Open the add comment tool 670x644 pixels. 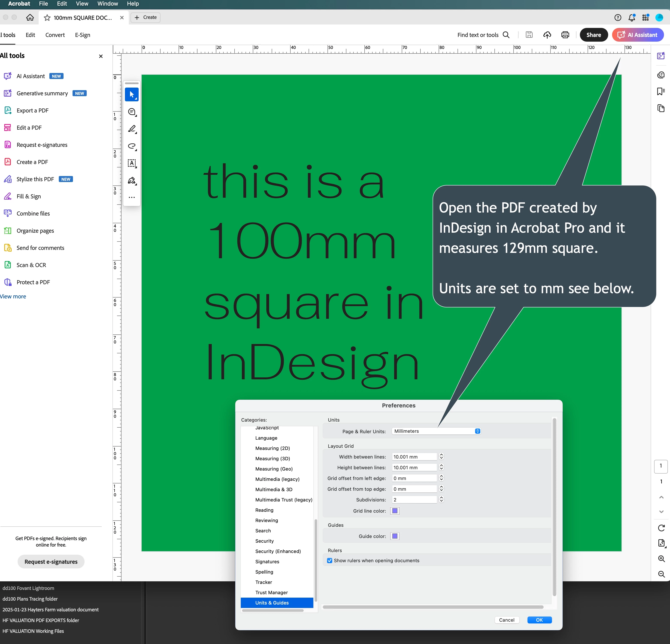[132, 112]
